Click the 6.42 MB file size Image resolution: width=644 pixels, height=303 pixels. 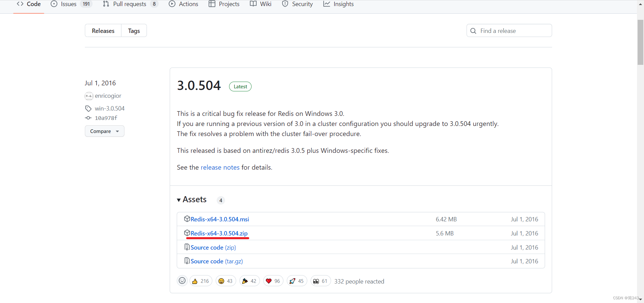point(446,219)
